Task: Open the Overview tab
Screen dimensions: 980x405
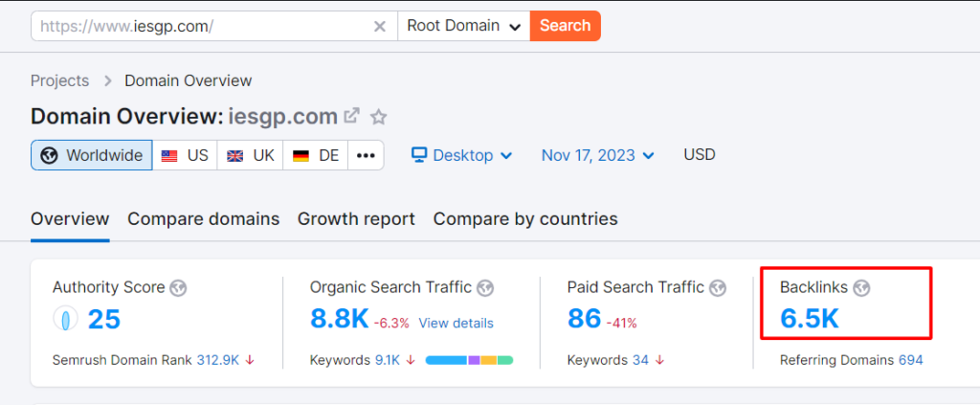Action: coord(70,219)
